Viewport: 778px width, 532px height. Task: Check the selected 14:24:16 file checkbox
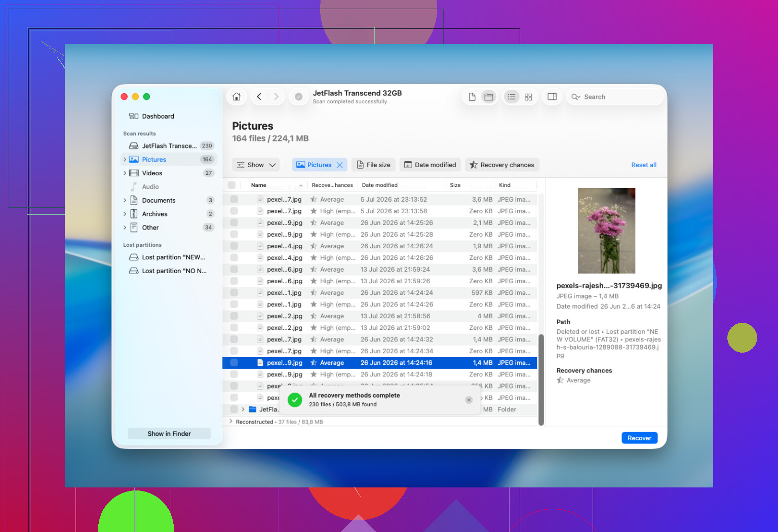coord(234,363)
